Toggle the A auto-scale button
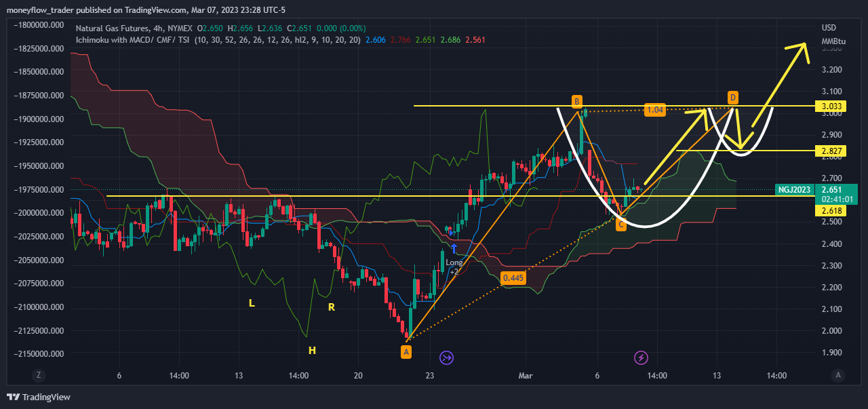Image resolution: width=868 pixels, height=409 pixels. click(839, 375)
